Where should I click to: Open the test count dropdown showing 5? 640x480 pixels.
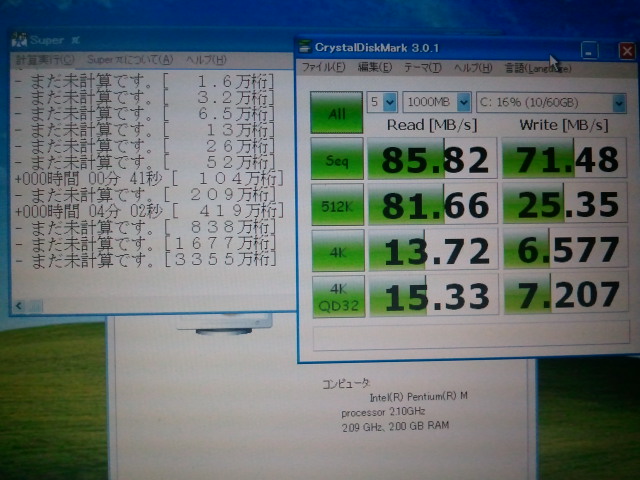point(382,102)
